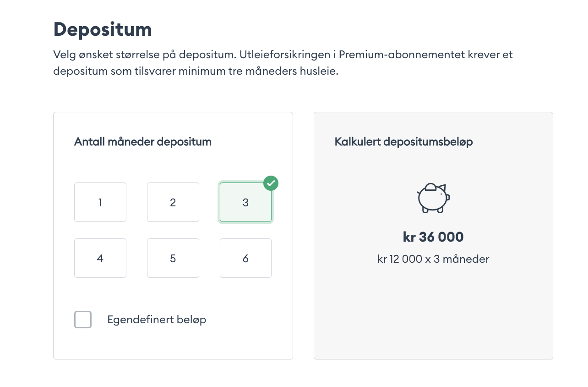Screen dimensions: 588x387
Task: Select 1 month deposit
Action: [100, 202]
